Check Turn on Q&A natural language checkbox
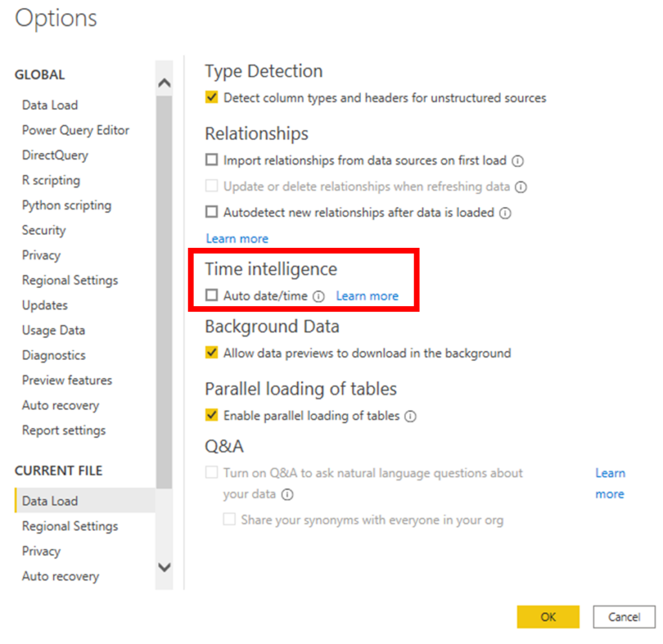This screenshot has width=663, height=644. click(212, 472)
